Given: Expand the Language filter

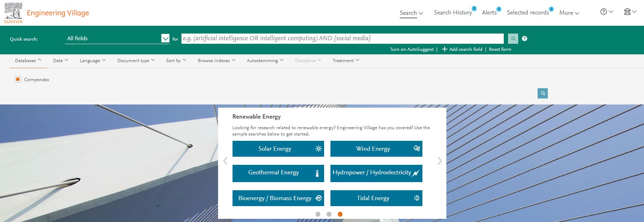Looking at the screenshot, I should point(93,60).
